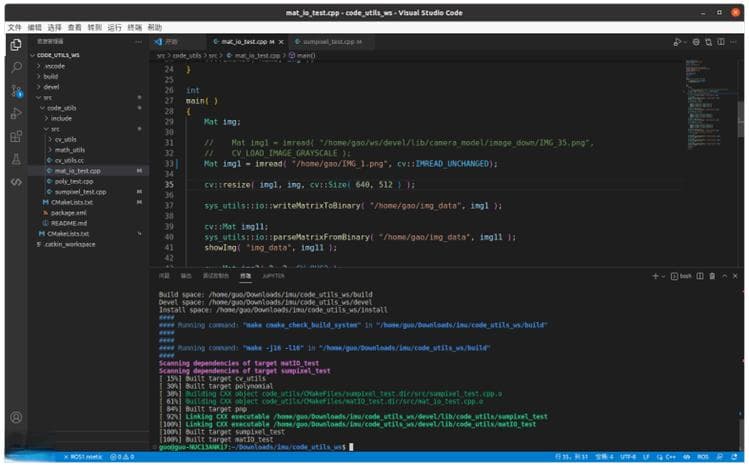This screenshot has width=749, height=467.
Task: Expand the math_utils folder
Action: tap(88, 150)
